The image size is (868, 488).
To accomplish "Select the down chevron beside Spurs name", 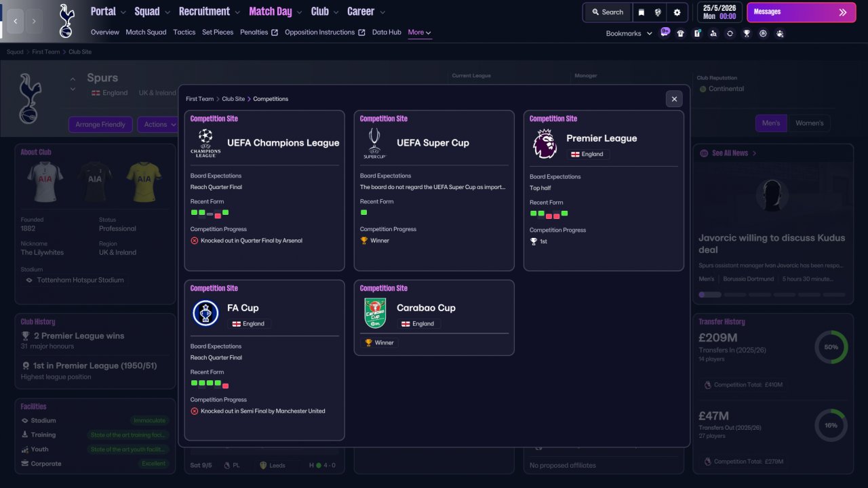I will [x=73, y=89].
